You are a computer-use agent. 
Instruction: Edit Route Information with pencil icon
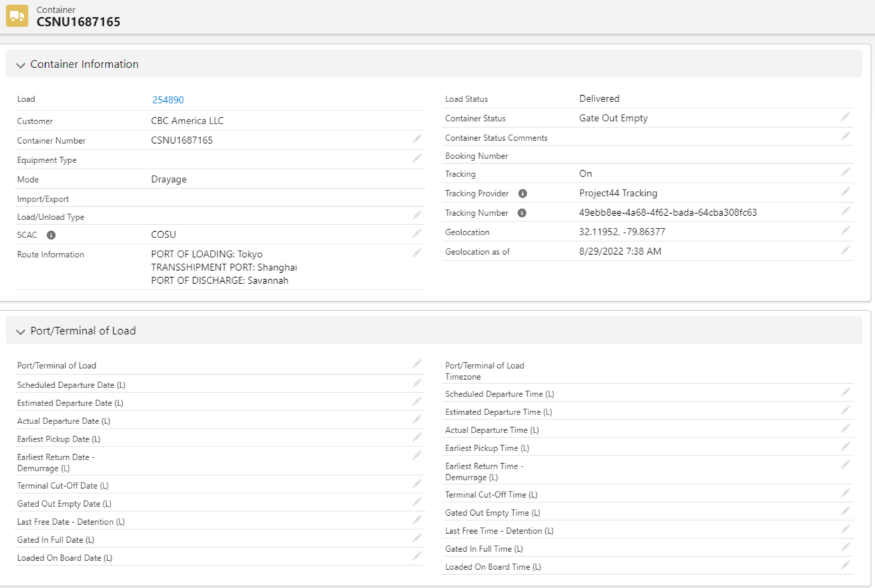coord(417,253)
